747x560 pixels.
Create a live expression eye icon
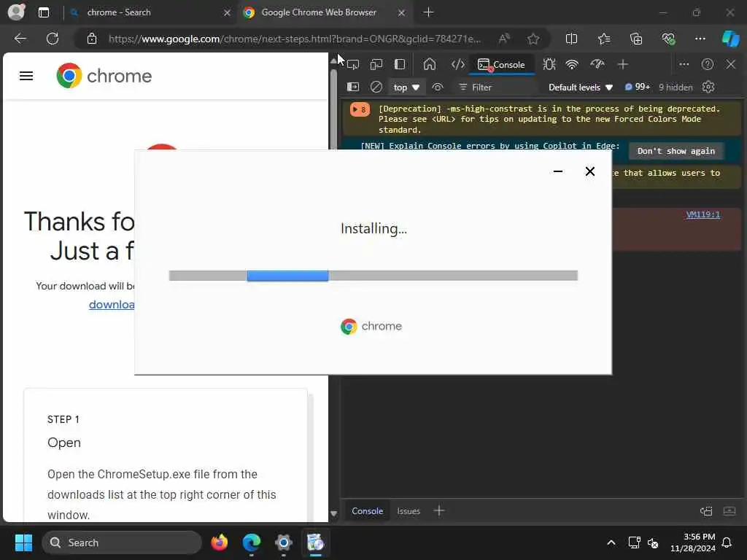click(x=438, y=87)
